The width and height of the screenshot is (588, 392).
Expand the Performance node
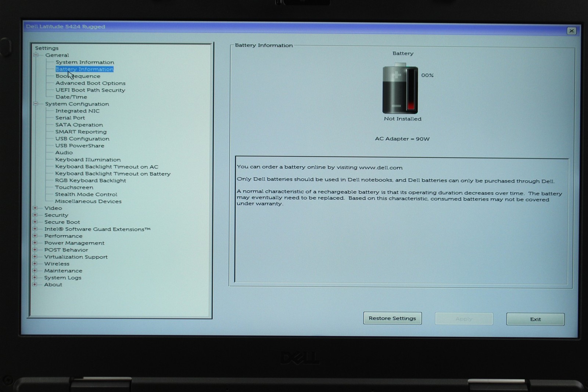point(35,236)
